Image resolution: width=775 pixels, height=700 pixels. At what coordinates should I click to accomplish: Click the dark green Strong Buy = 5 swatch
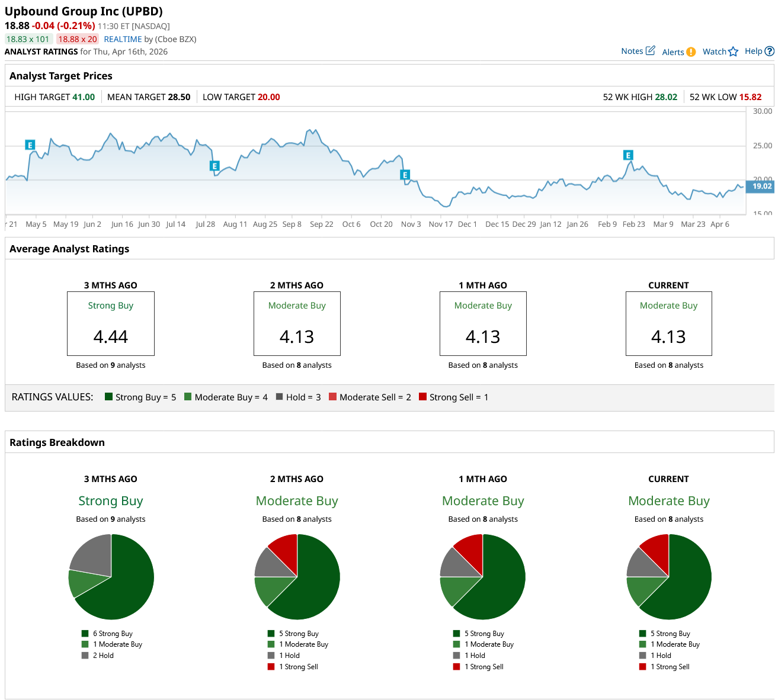(108, 397)
